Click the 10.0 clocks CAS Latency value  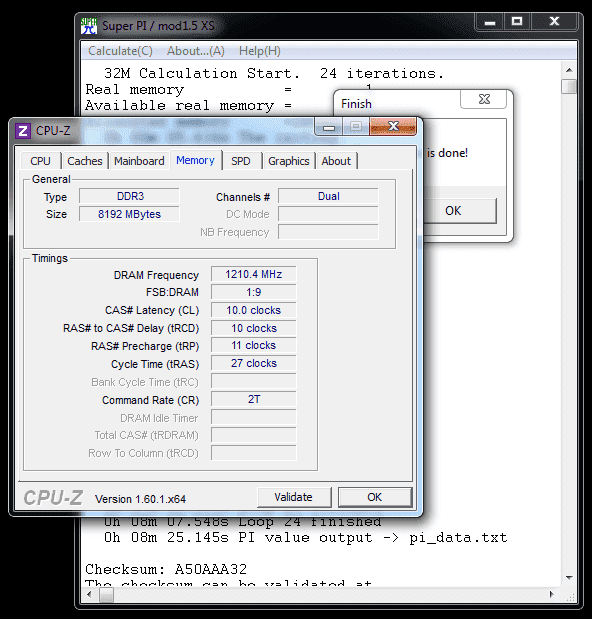coord(254,310)
